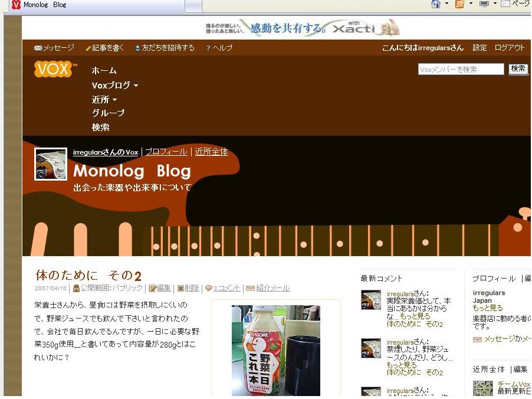Open the Kagome vegetable juice photo
The height and width of the screenshot is (399, 532).
pos(275,351)
